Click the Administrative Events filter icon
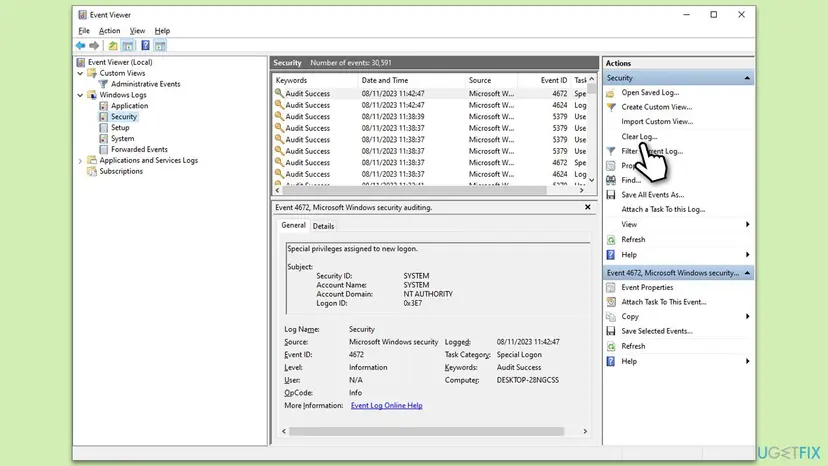Image resolution: width=828 pixels, height=466 pixels. (104, 84)
